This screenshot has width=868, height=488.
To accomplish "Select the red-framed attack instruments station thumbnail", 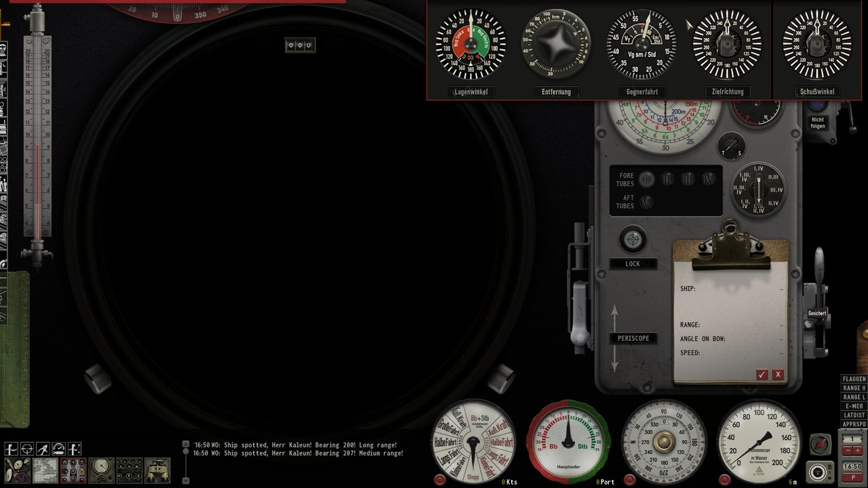I will coord(73,470).
